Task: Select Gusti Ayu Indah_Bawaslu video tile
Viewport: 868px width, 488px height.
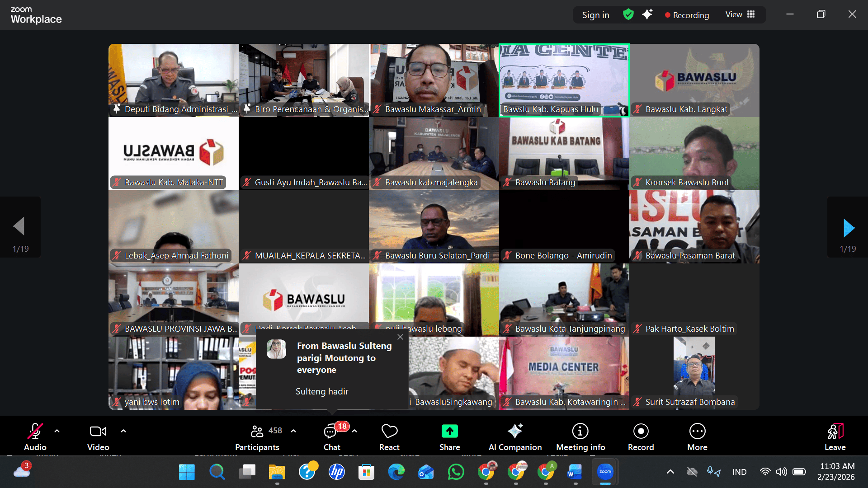Action: 304,154
